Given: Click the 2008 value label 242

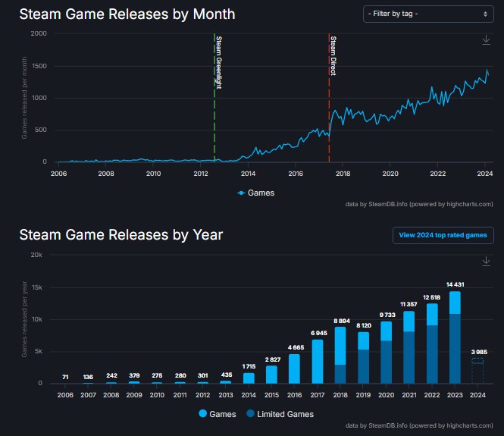Looking at the screenshot, I should pyautogui.click(x=112, y=375).
